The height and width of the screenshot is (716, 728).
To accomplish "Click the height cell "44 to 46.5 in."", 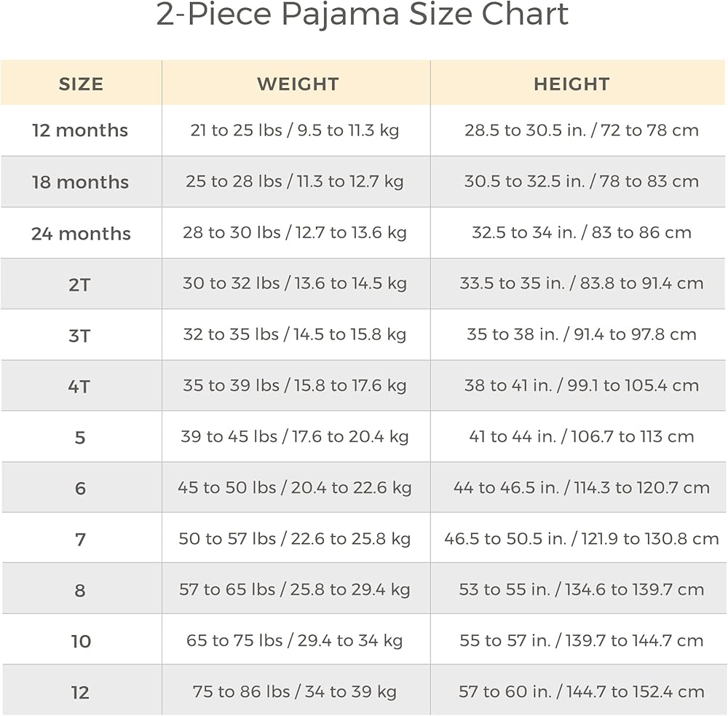I will click(x=582, y=488).
